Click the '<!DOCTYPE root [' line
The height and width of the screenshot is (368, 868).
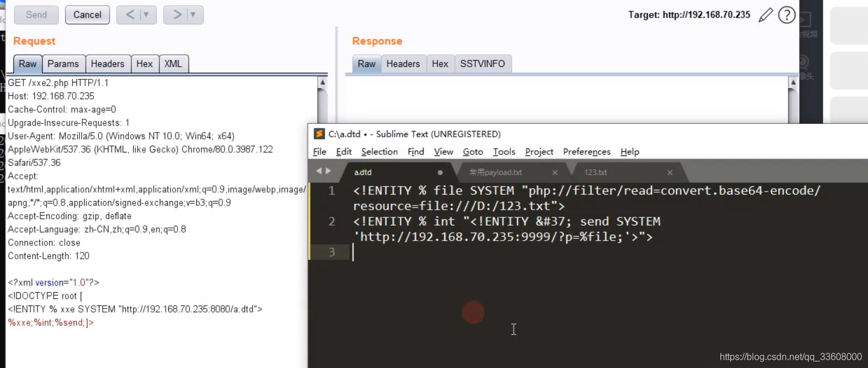[45, 296]
